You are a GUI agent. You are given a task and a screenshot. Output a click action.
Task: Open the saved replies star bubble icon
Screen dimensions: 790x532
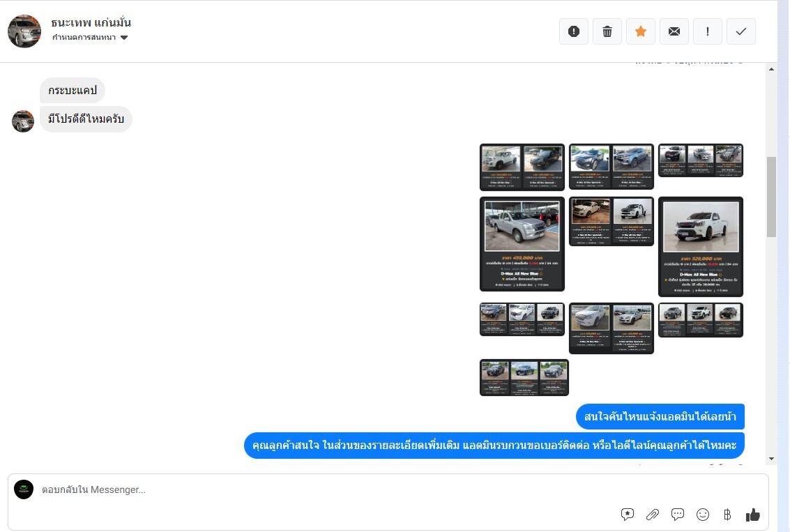tap(628, 515)
